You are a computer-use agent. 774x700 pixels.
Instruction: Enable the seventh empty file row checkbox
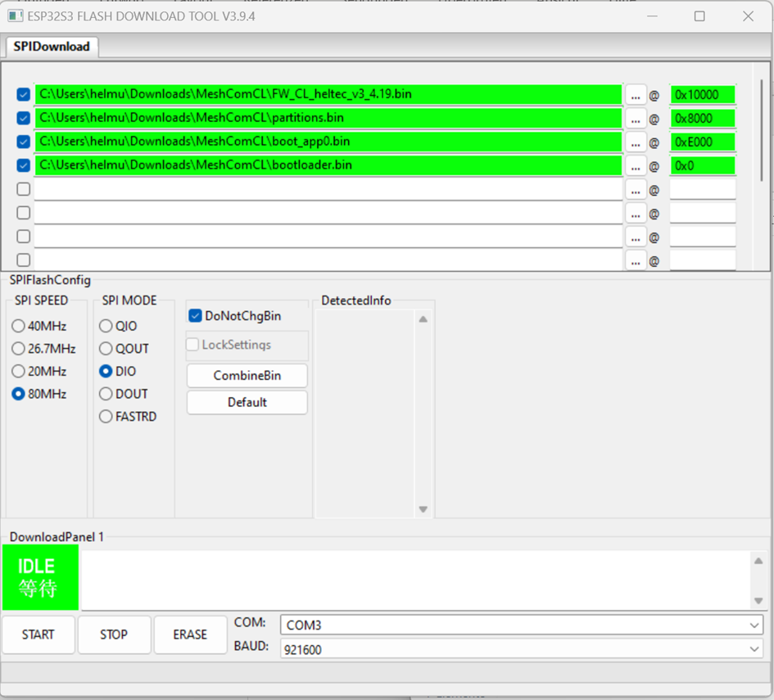[x=23, y=237]
